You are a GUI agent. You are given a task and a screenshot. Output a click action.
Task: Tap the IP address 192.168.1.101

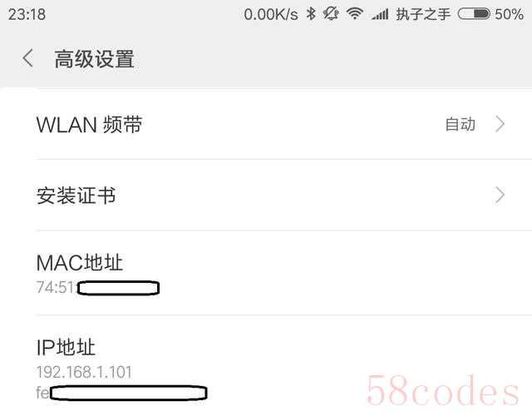pyautogui.click(x=84, y=372)
